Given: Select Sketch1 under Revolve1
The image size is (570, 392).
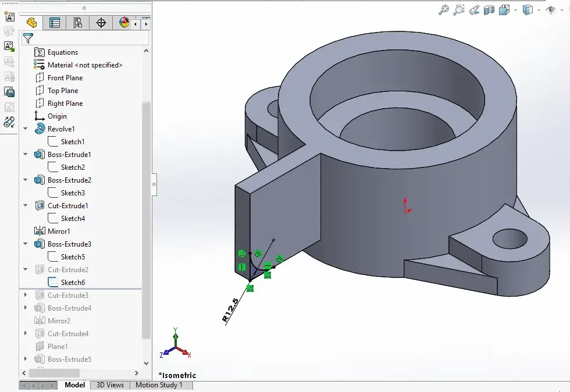Looking at the screenshot, I should point(66,142).
